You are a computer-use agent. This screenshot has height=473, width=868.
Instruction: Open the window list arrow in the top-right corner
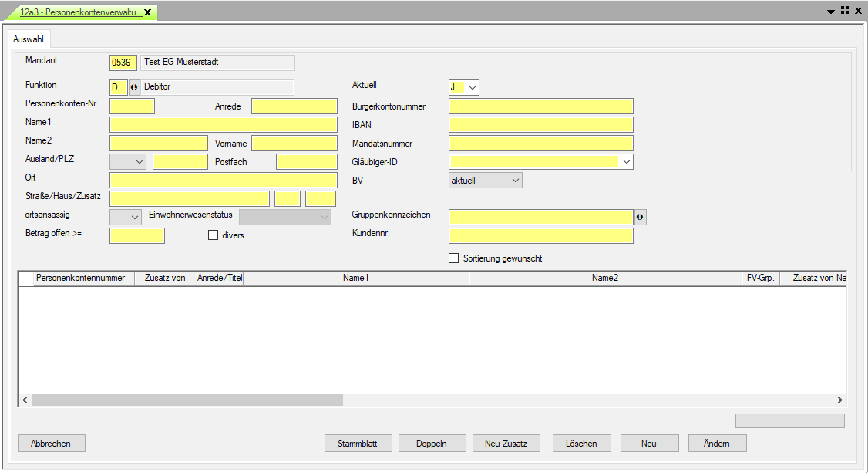831,12
